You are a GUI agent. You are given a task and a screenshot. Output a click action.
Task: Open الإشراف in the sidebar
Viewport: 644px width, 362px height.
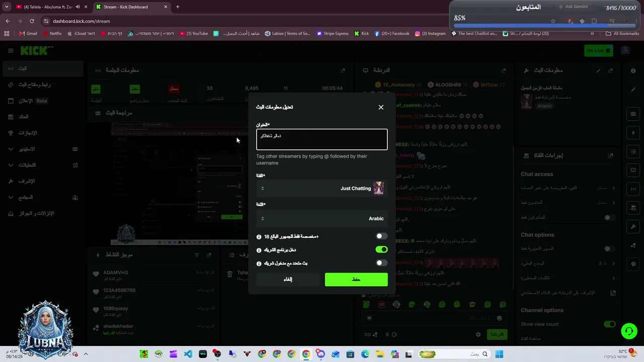[x=43, y=182]
